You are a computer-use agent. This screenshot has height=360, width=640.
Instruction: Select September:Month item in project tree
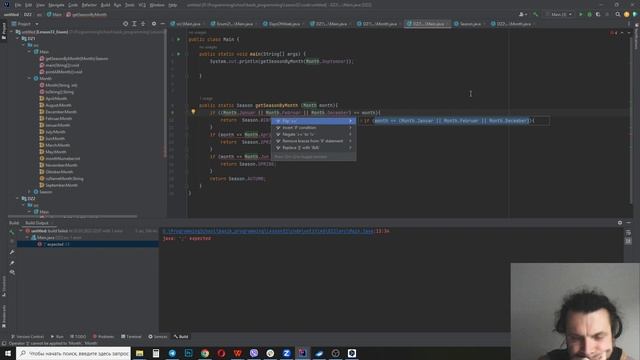click(x=58, y=185)
